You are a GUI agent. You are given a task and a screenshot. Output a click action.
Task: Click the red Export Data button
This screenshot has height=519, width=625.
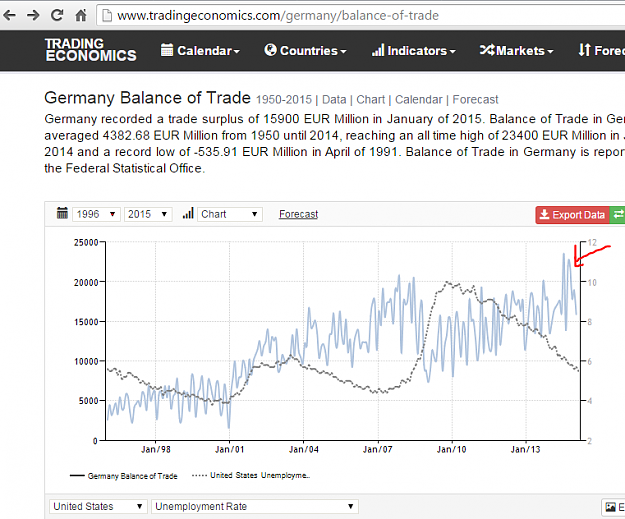click(x=572, y=215)
